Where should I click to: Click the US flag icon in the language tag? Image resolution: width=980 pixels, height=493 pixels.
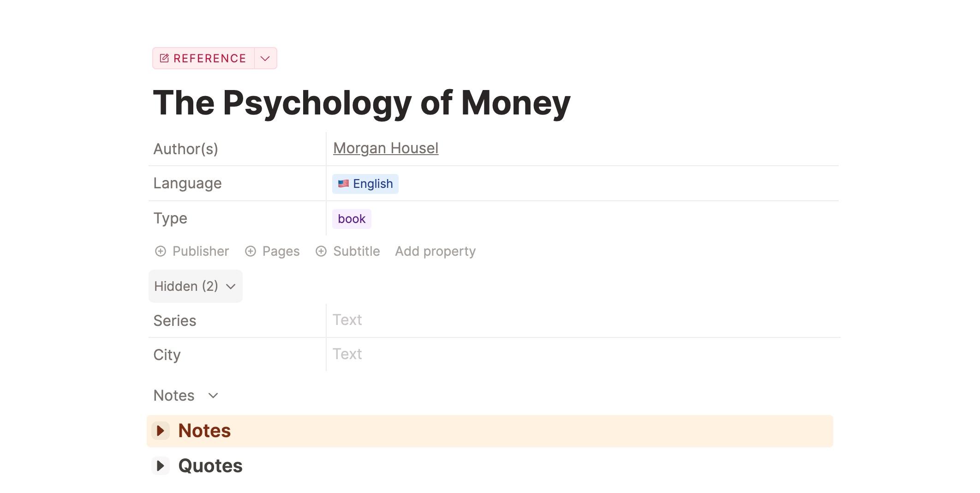point(343,184)
